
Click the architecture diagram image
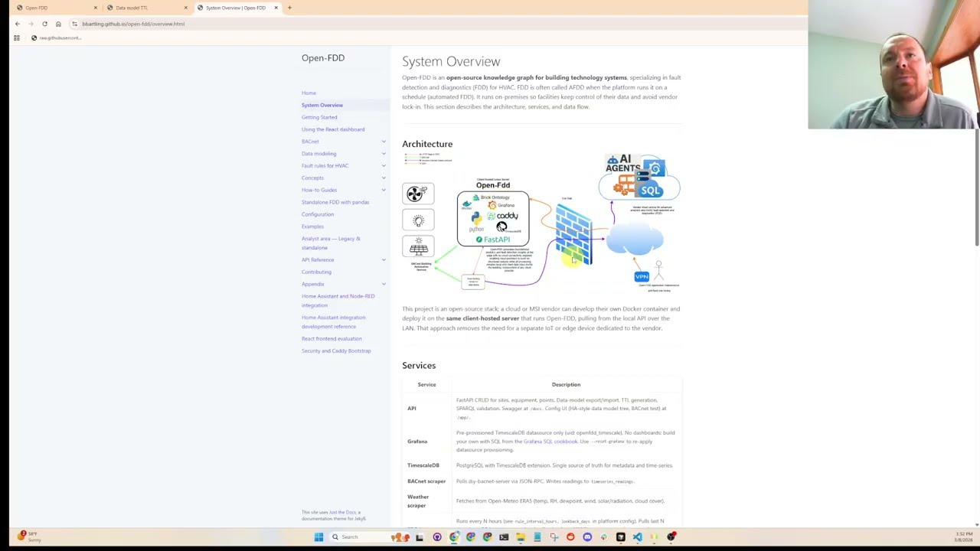point(541,222)
